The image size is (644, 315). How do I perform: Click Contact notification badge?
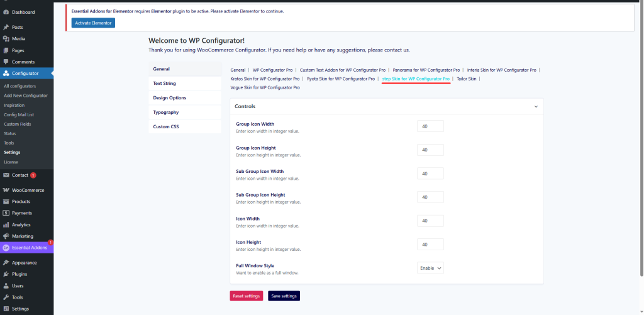(x=33, y=175)
